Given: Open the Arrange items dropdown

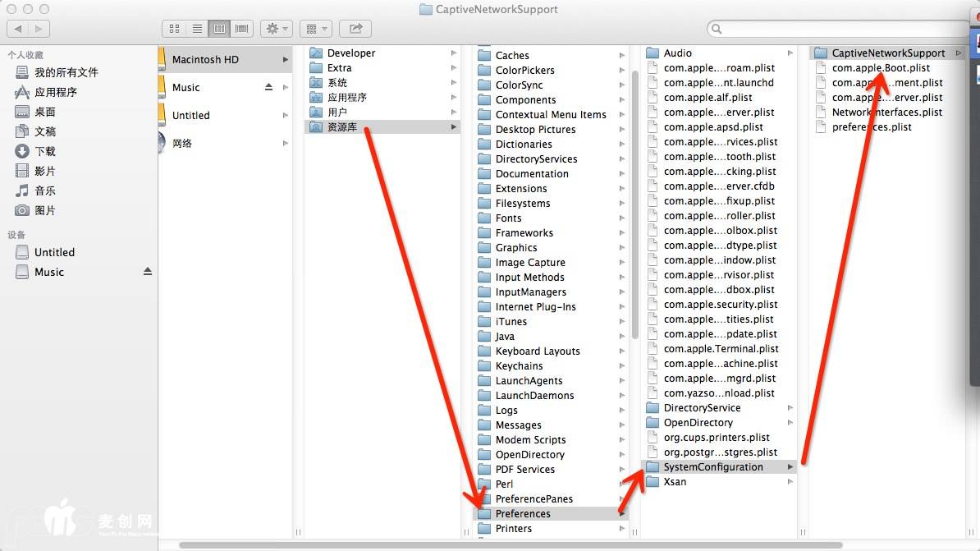Looking at the screenshot, I should point(315,29).
